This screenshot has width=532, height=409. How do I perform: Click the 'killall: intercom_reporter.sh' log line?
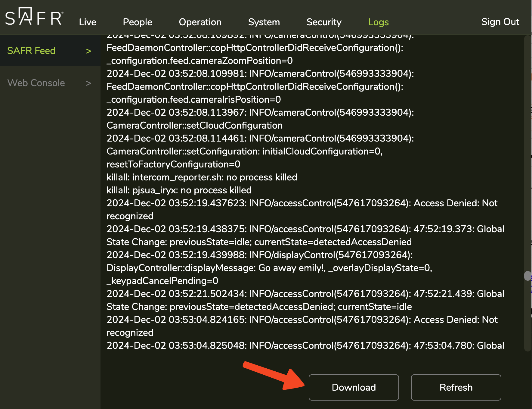pyautogui.click(x=202, y=177)
